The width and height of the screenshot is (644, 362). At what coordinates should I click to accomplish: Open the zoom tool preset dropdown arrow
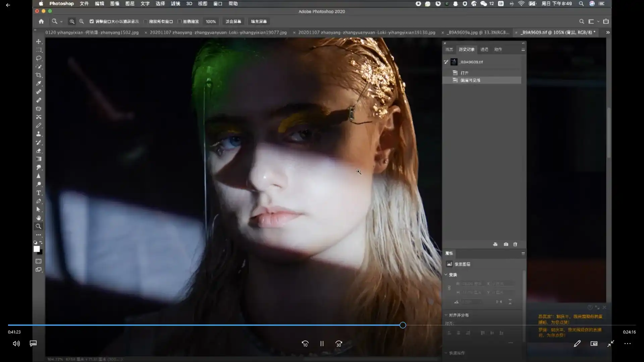click(61, 21)
